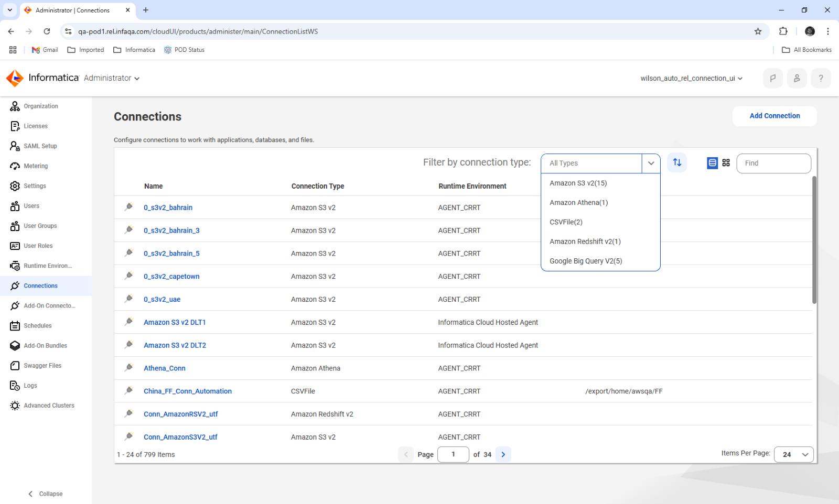Reload the browser page
This screenshot has height=504, width=839.
pyautogui.click(x=47, y=31)
